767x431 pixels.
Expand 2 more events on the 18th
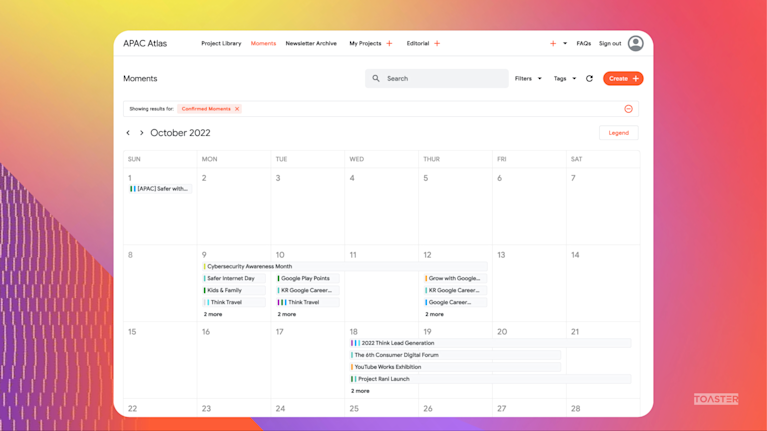coord(360,391)
